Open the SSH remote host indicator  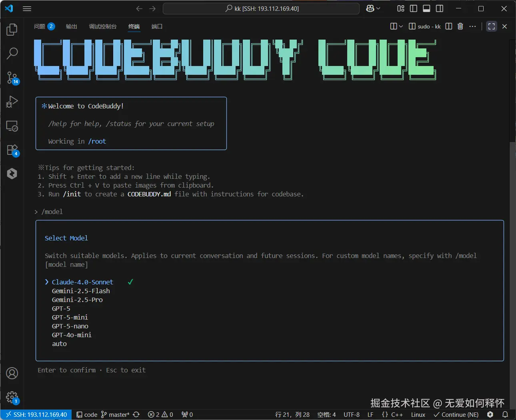(x=36, y=414)
